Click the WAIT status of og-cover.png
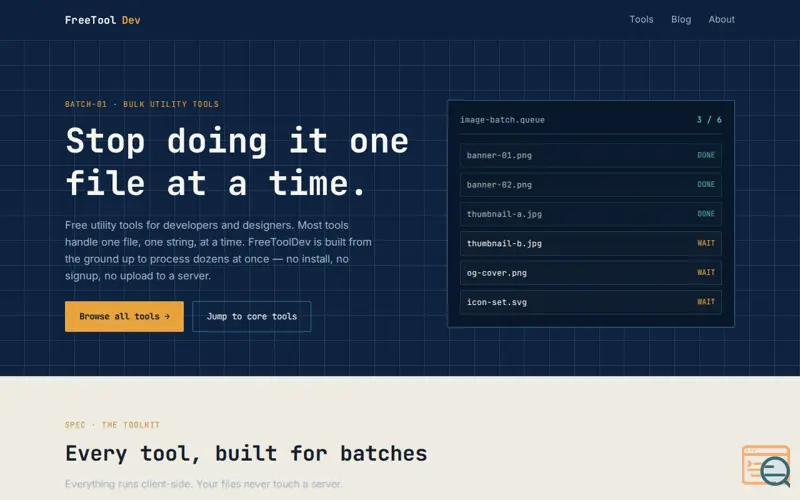800x500 pixels. [x=706, y=272]
